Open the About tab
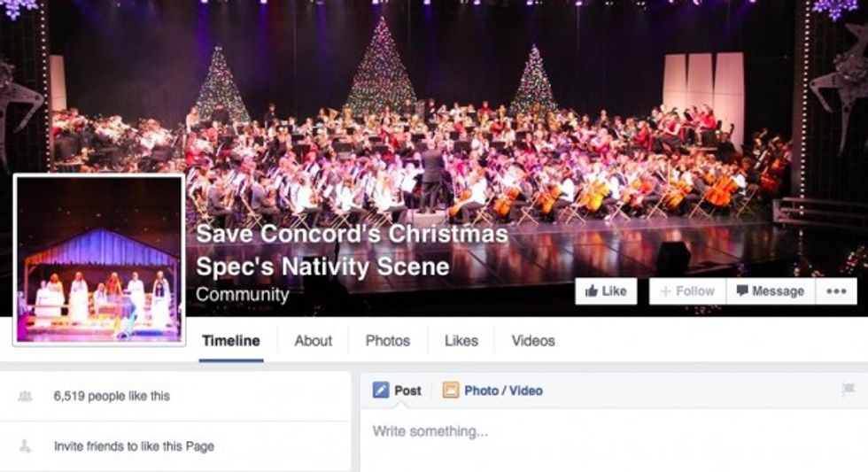The image size is (868, 472). click(x=313, y=341)
